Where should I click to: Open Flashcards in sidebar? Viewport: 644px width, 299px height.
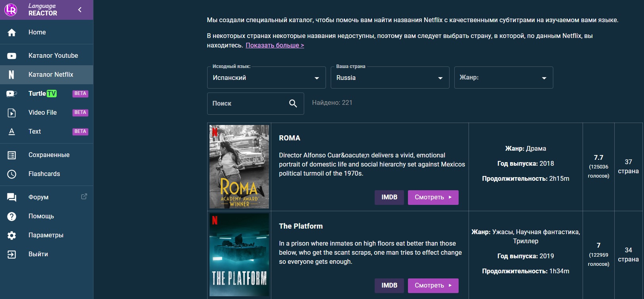pos(47,174)
